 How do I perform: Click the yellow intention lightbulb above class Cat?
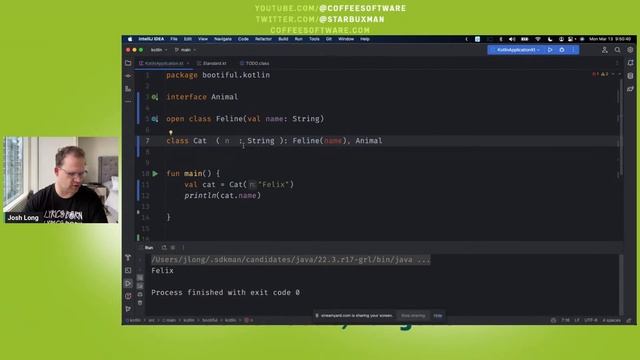click(171, 132)
